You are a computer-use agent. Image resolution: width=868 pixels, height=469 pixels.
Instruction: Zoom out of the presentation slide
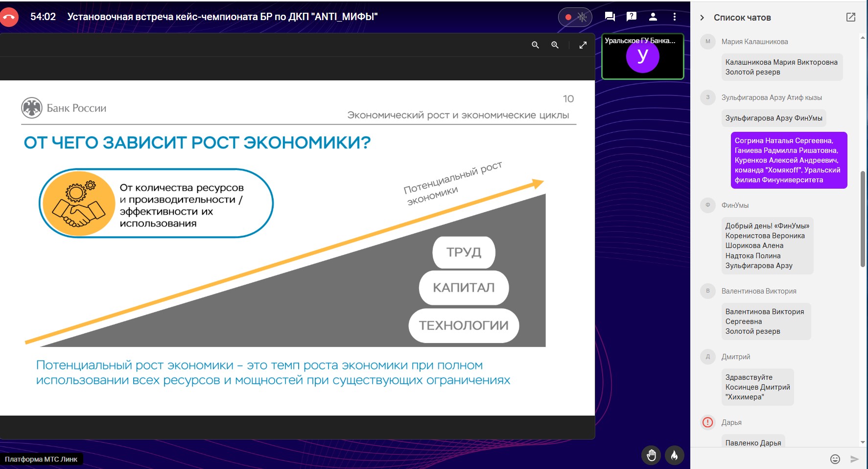pyautogui.click(x=535, y=45)
